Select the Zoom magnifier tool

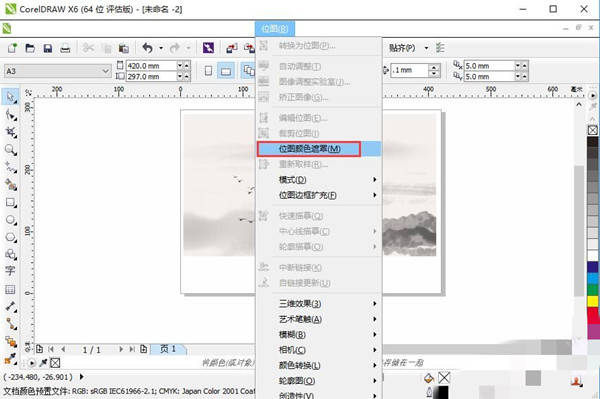click(10, 150)
